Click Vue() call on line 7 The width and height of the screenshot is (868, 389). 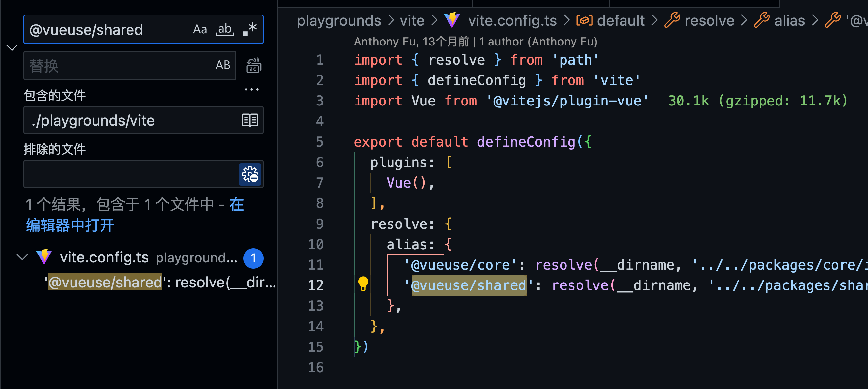tap(406, 183)
